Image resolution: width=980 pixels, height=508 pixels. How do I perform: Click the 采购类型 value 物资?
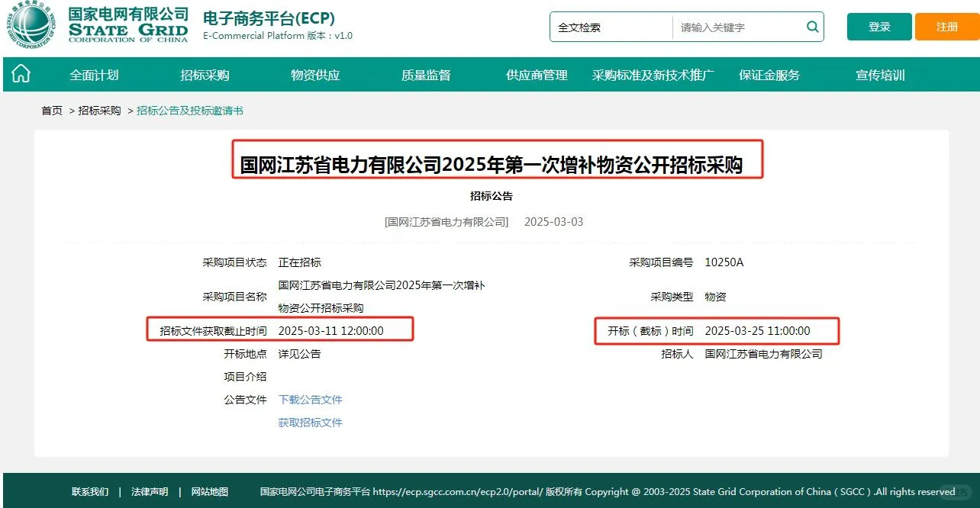click(715, 297)
